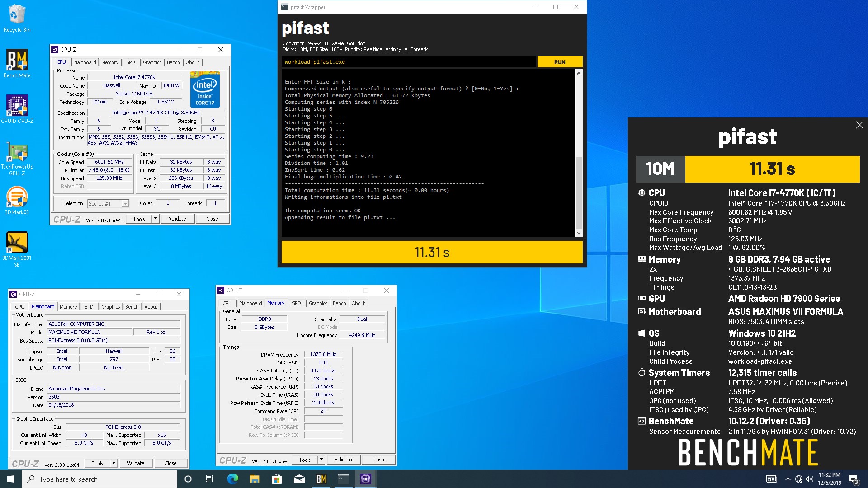
Task: Click the yellow RUN button in pifast
Action: 560,62
